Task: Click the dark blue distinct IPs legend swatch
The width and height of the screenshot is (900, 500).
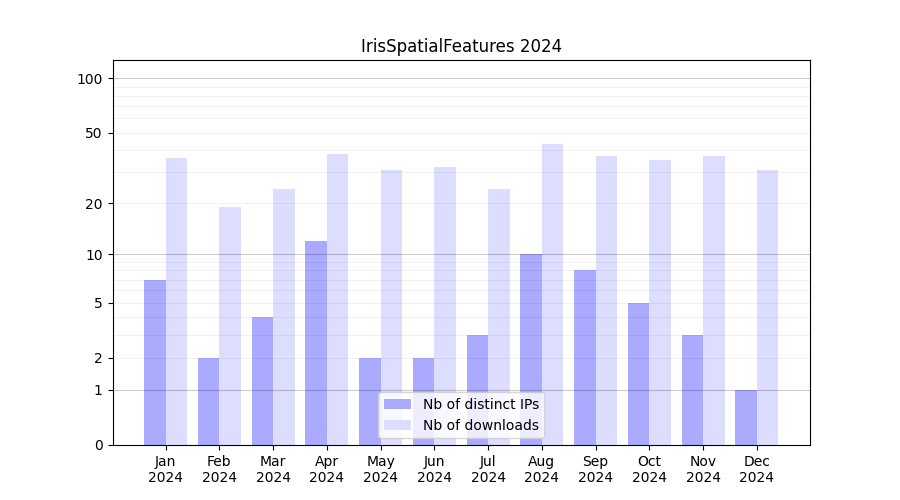Action: 397,404
